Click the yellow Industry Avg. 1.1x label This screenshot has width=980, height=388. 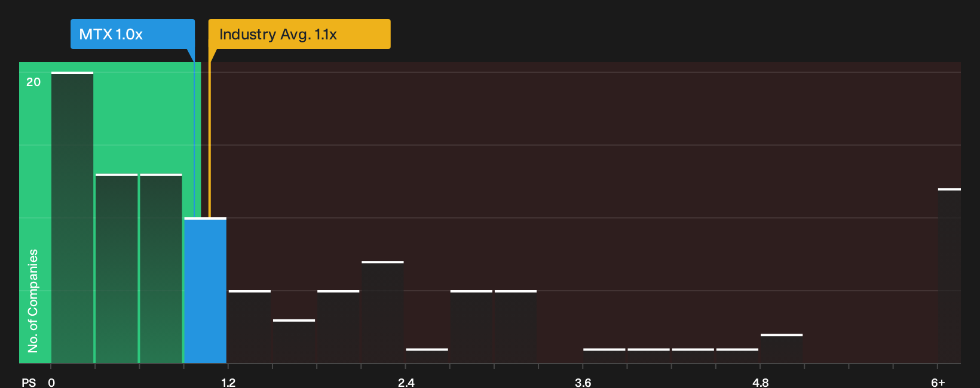click(299, 34)
